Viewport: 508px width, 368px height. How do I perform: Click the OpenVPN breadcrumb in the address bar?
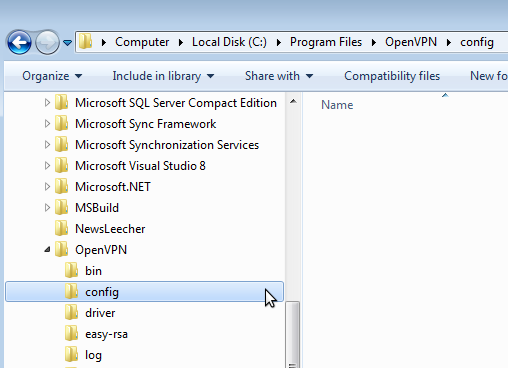411,42
